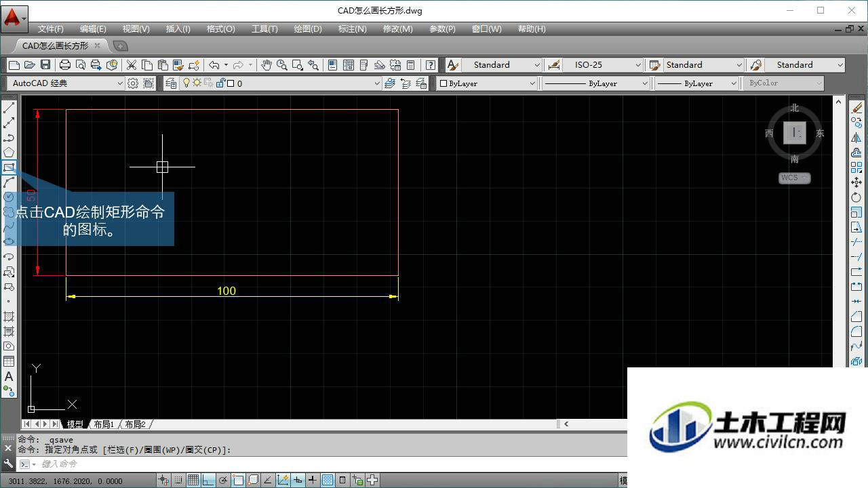
Task: Select the Move modify tool
Action: point(856,182)
